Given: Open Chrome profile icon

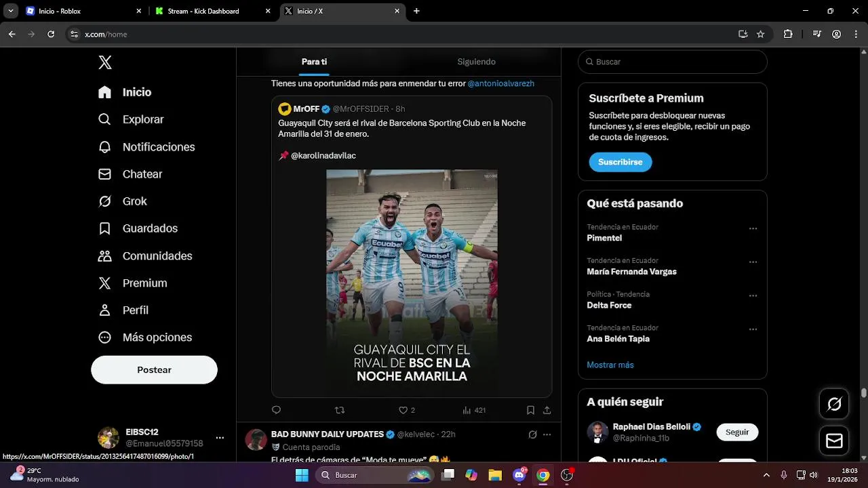Looking at the screenshot, I should (837, 34).
